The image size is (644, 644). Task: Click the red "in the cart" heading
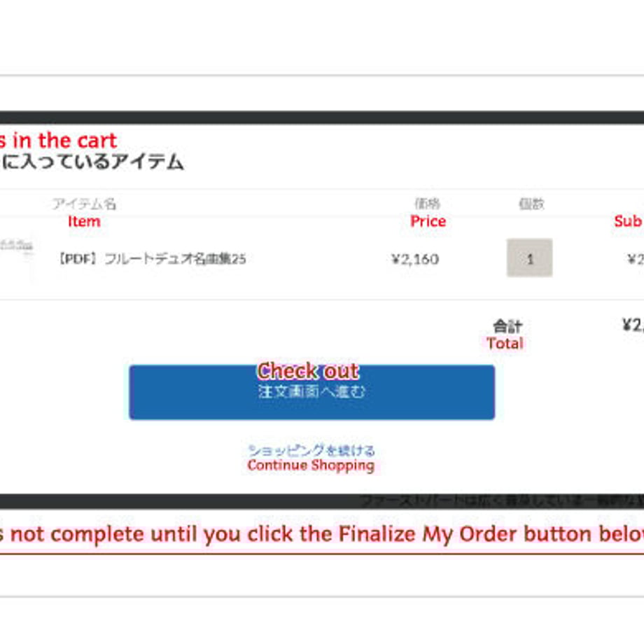(x=58, y=141)
